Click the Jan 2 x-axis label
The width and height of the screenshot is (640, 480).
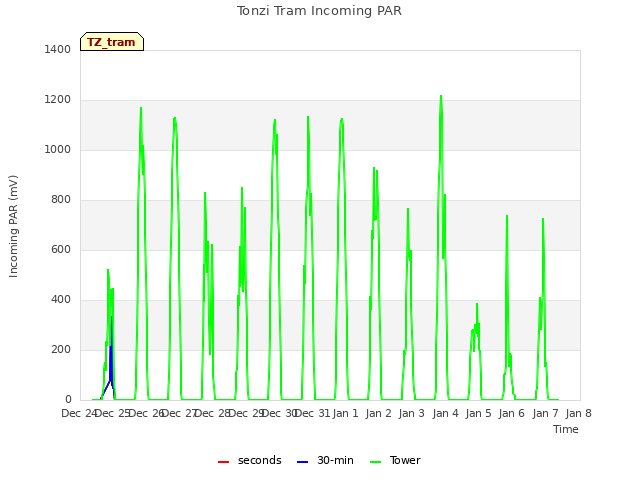tap(378, 413)
